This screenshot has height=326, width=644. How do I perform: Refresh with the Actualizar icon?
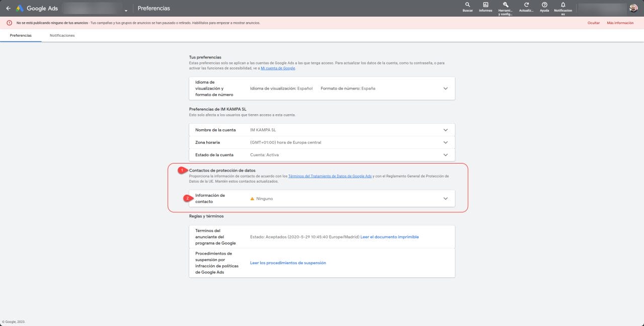(526, 5)
